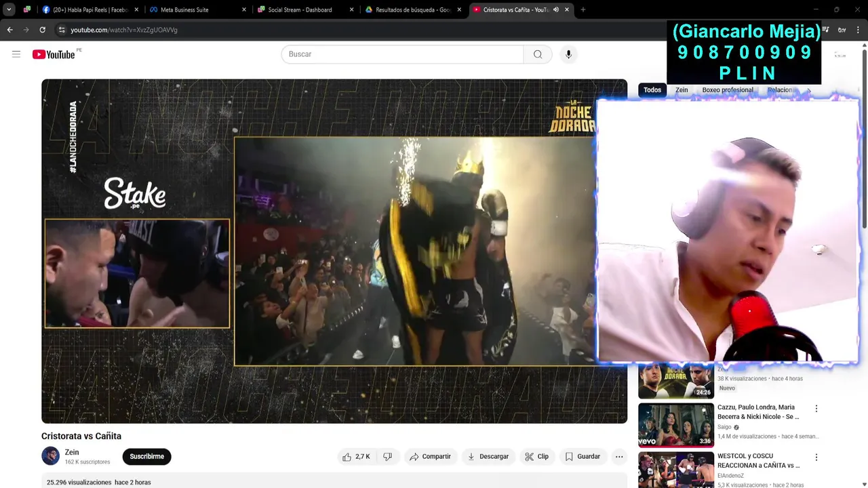This screenshot has width=868, height=488.
Task: Open ElAndenoZ channel from suggested video
Action: [731, 476]
